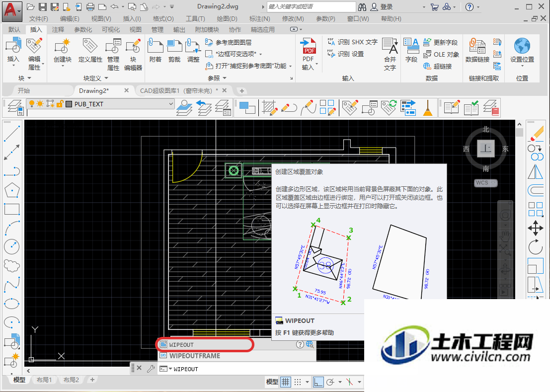Viewport: 550px width, 392px height.
Task: Toggle layer on/off lightbulb icon
Action: click(32, 104)
